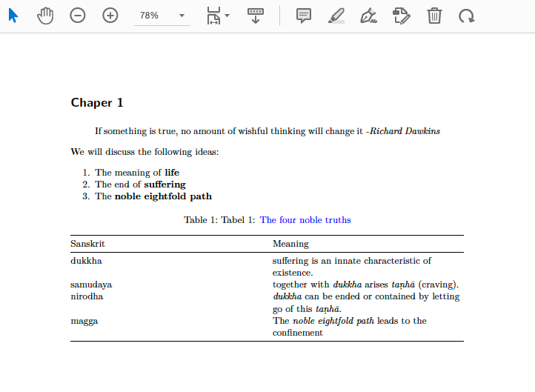Viewport: 535px width, 392px height.
Task: Select the highlighter text tool
Action: (x=336, y=16)
